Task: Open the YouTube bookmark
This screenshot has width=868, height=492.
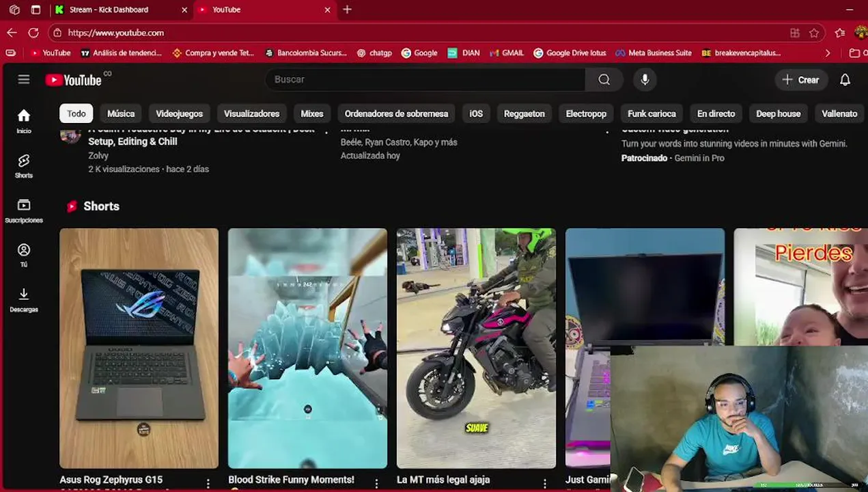Action: click(51, 53)
